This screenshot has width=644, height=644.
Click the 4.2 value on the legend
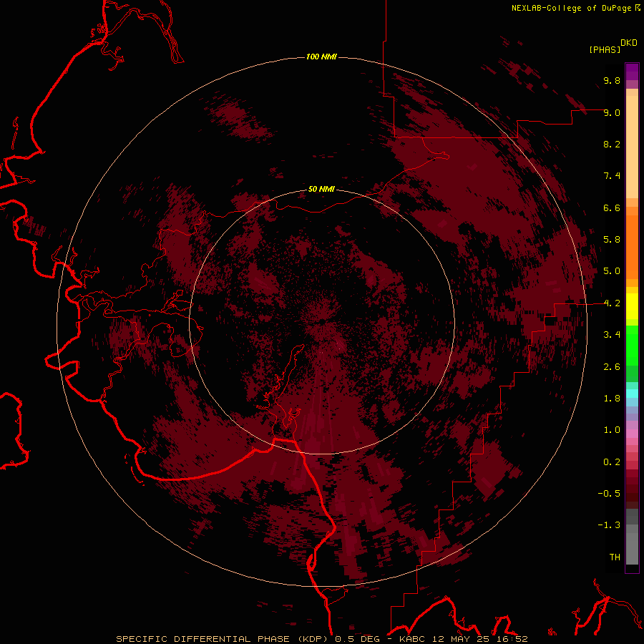(x=612, y=303)
